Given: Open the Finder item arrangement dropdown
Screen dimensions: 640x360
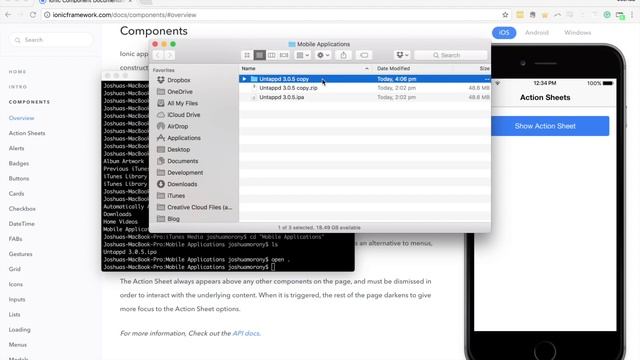Looking at the screenshot, I should 302,55.
